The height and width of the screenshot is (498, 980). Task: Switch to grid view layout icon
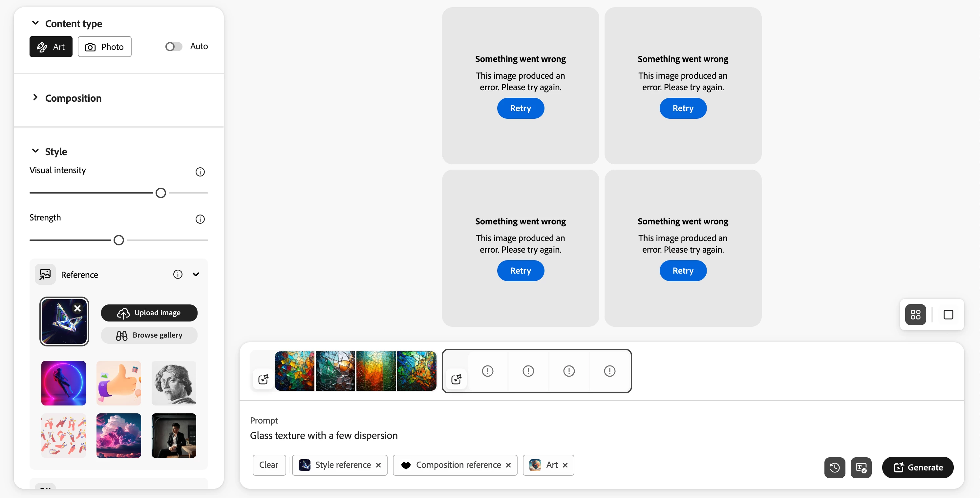coord(915,314)
